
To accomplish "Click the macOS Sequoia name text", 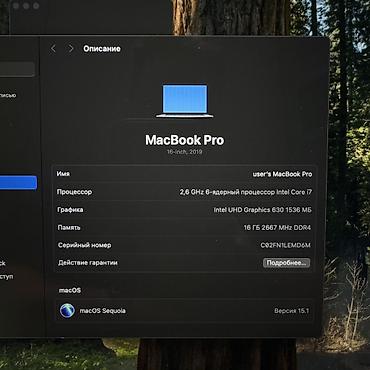I will coord(103,311).
